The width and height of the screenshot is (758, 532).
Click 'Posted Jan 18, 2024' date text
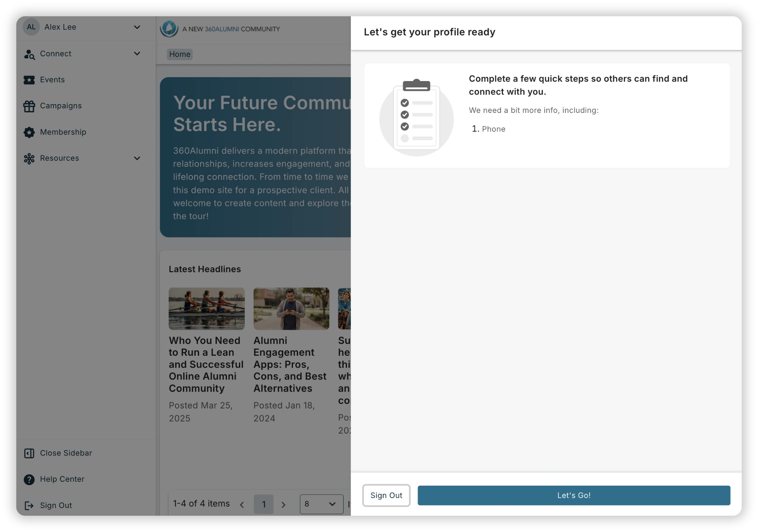point(284,412)
